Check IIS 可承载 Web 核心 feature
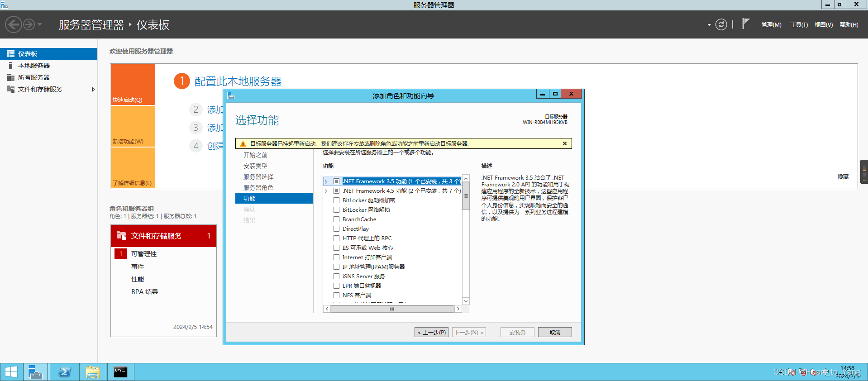The width and height of the screenshot is (868, 381). click(336, 248)
